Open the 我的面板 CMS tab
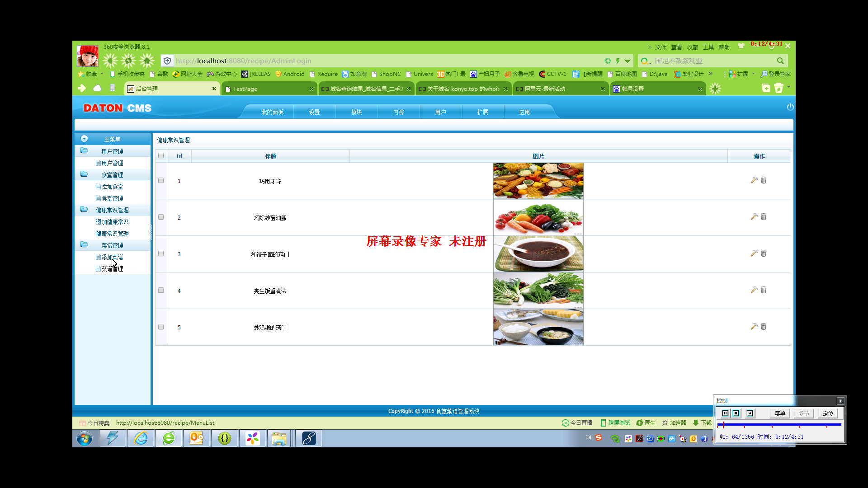Image resolution: width=868 pixels, height=488 pixels. (272, 112)
